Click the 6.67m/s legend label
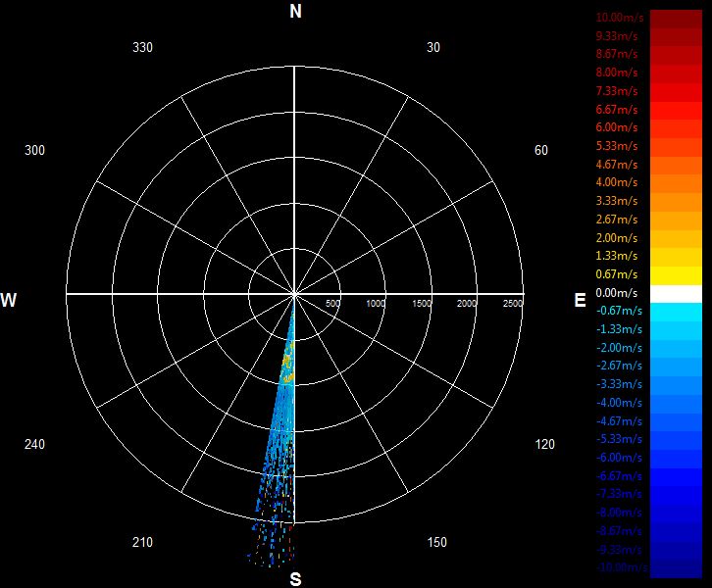The image size is (712, 588). click(x=617, y=110)
